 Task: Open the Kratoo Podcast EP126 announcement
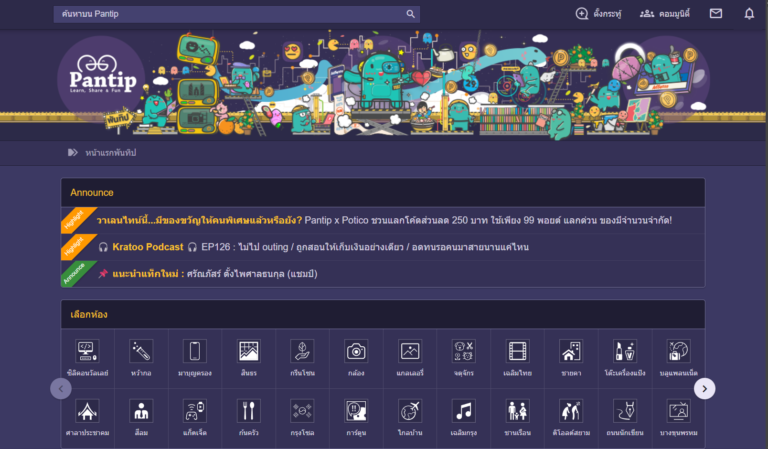tap(313, 247)
